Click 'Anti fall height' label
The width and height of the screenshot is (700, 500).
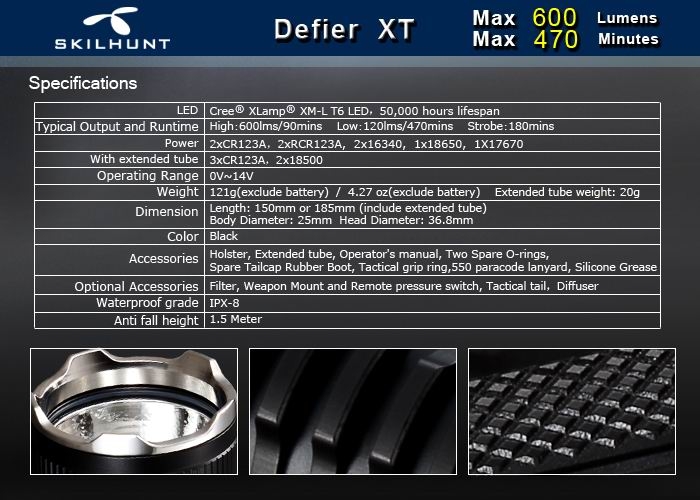(x=156, y=321)
